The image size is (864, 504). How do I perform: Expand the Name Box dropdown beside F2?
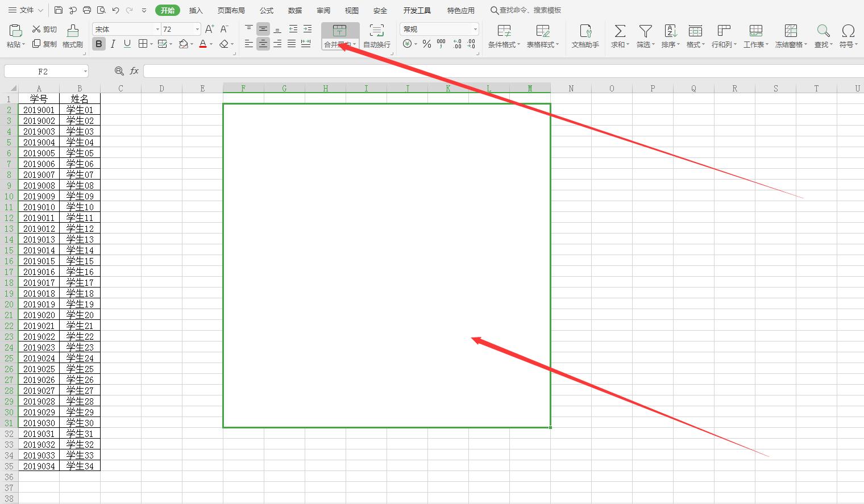coord(85,71)
